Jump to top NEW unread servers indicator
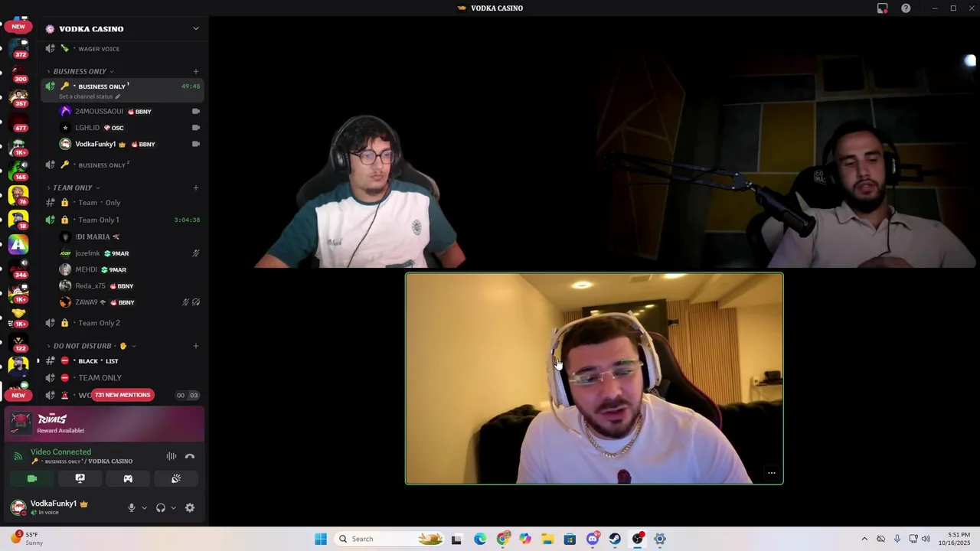 (x=18, y=26)
